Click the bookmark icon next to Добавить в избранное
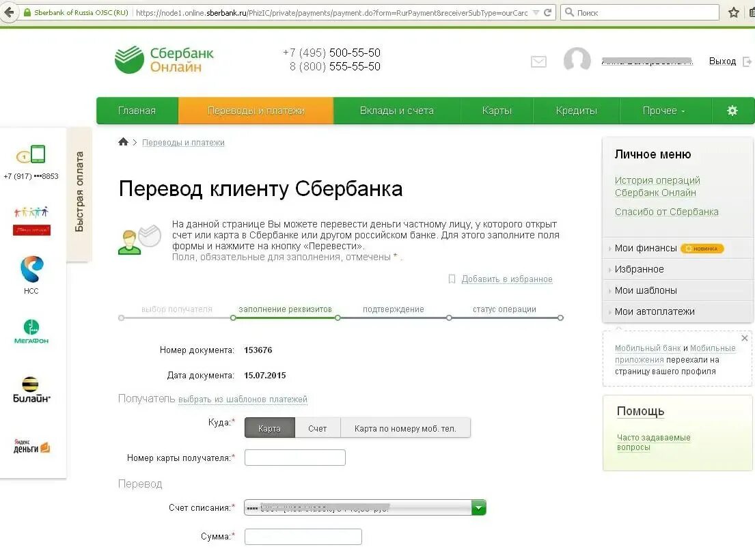 452,279
